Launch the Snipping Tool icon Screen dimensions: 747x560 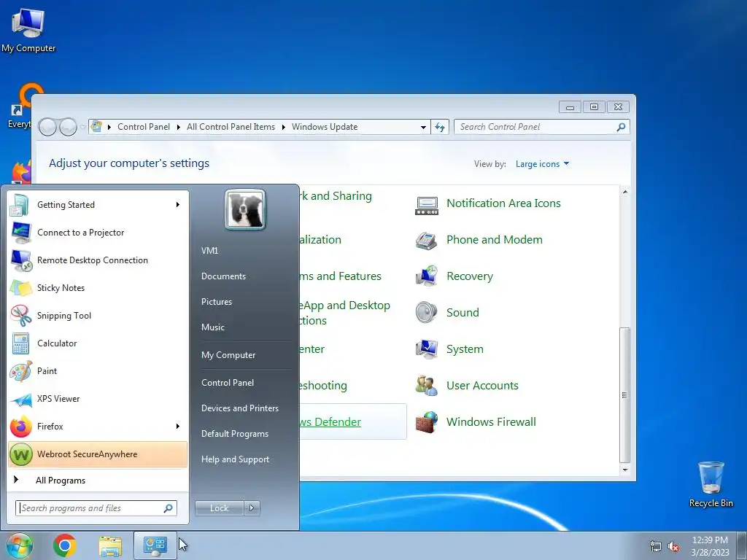click(20, 315)
